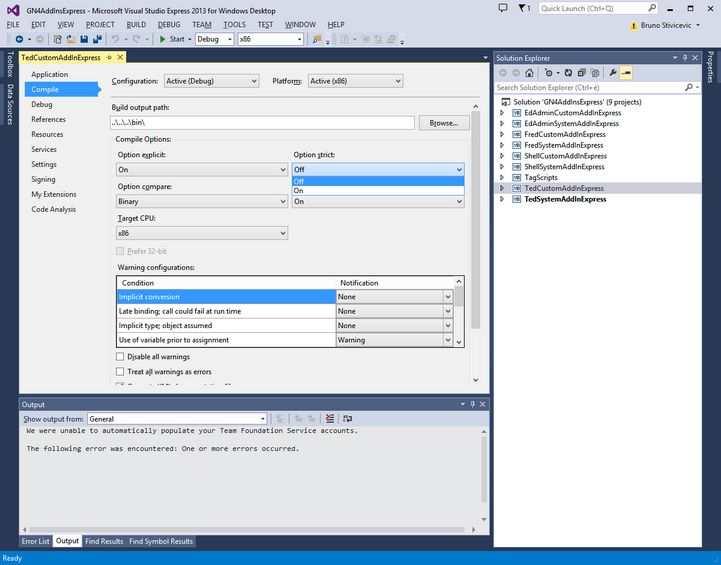Image resolution: width=721 pixels, height=565 pixels.
Task: Click the Output panel horizontal scrollbar
Action: coord(248,530)
